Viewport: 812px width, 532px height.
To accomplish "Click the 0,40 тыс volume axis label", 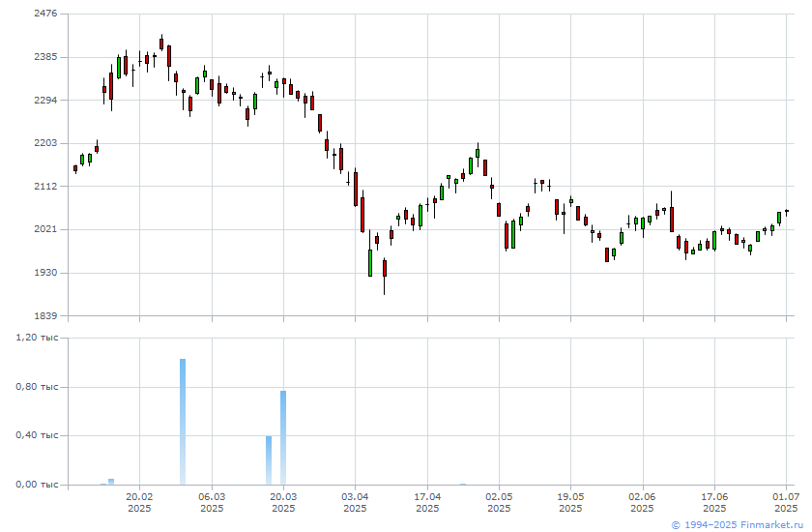I will pyautogui.click(x=37, y=435).
